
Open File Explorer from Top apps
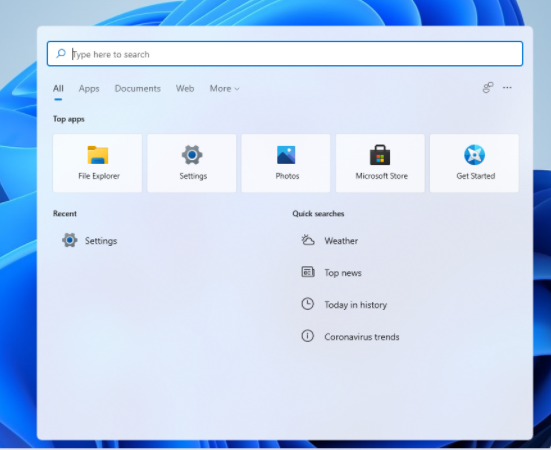point(98,163)
